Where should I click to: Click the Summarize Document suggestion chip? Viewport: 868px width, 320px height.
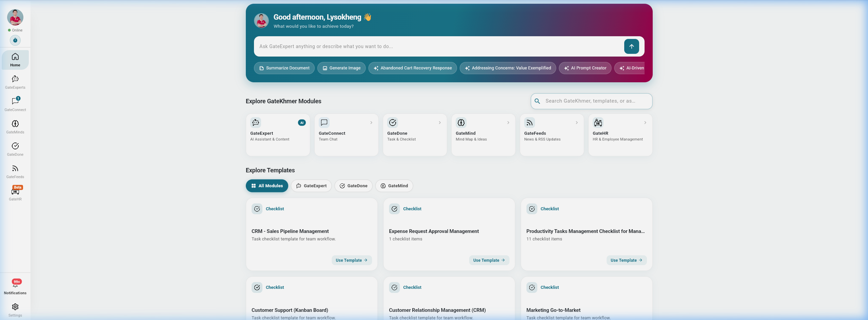point(284,68)
